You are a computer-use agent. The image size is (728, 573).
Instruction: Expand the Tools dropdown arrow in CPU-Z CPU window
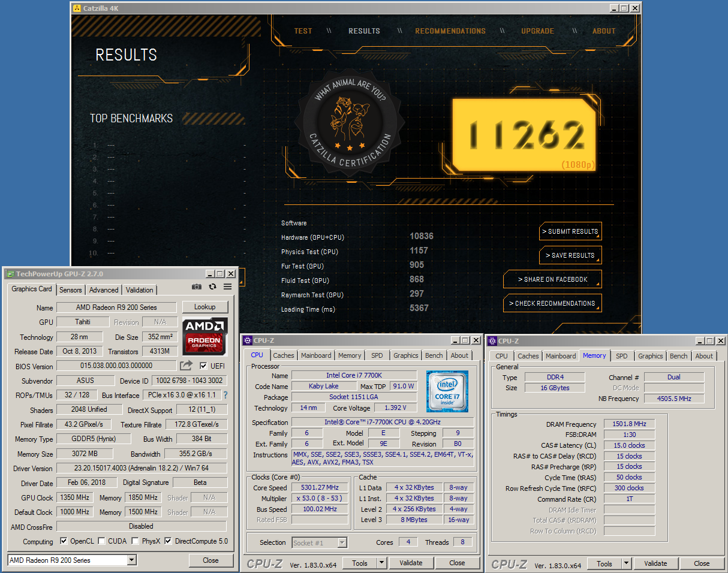click(x=381, y=563)
